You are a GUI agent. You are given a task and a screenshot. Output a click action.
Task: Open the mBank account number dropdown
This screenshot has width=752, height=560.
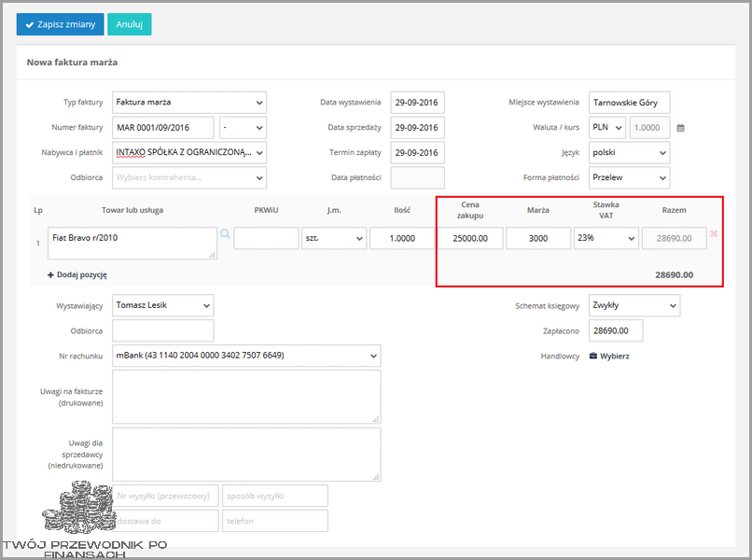pos(246,356)
